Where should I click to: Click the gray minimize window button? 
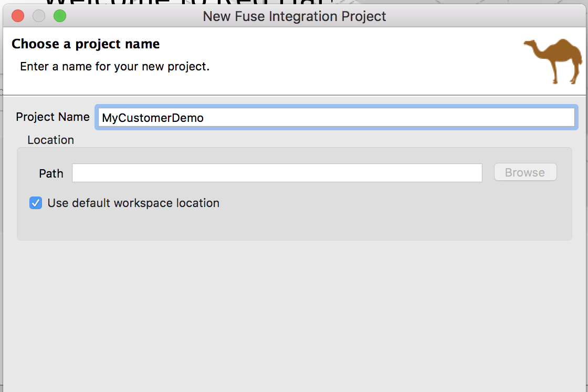click(x=39, y=16)
